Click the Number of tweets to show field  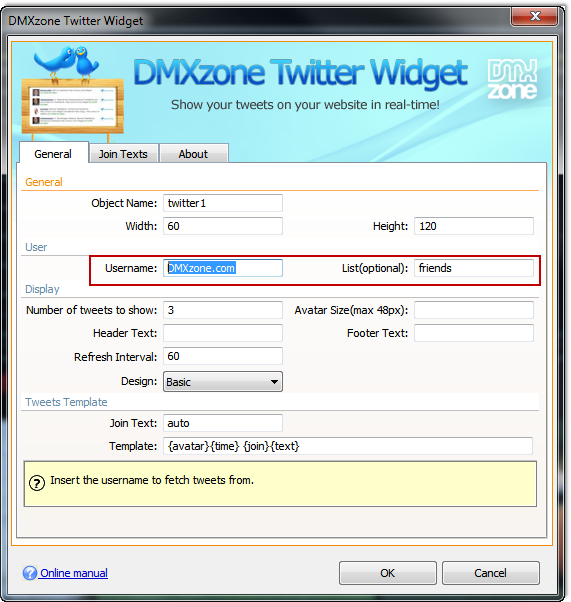pyautogui.click(x=223, y=310)
